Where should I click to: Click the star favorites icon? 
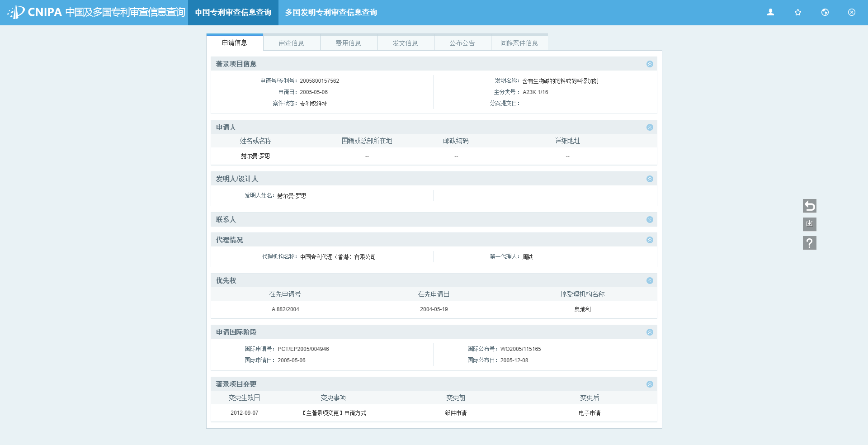pos(797,12)
